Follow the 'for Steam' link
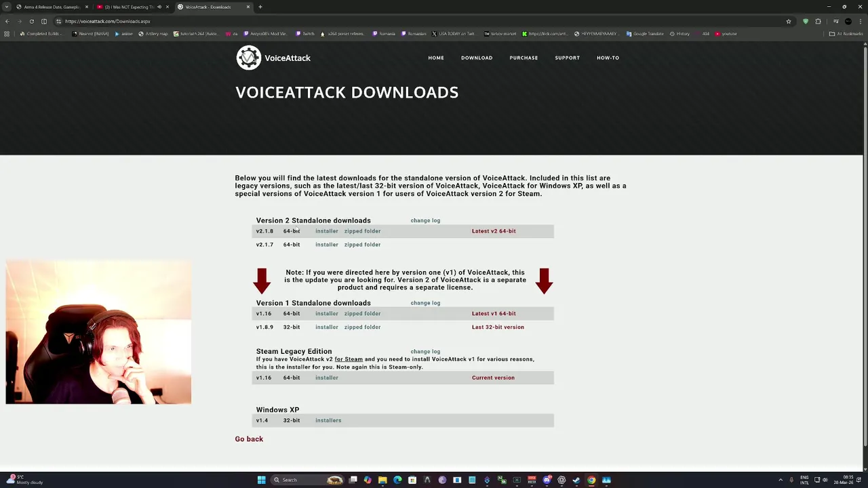This screenshot has height=488, width=868. 349,359
